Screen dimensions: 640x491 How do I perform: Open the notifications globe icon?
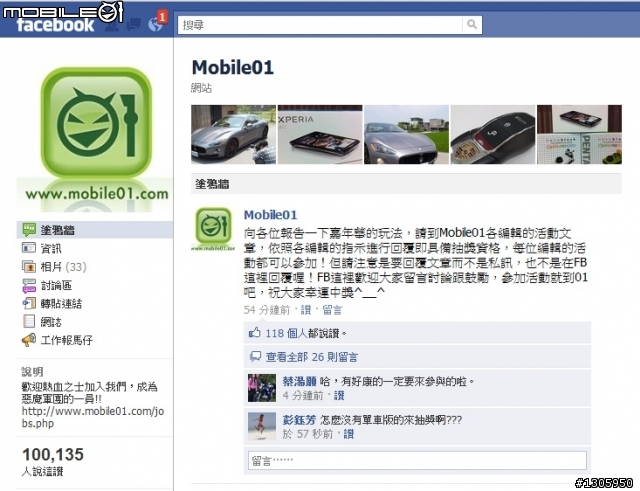point(156,24)
